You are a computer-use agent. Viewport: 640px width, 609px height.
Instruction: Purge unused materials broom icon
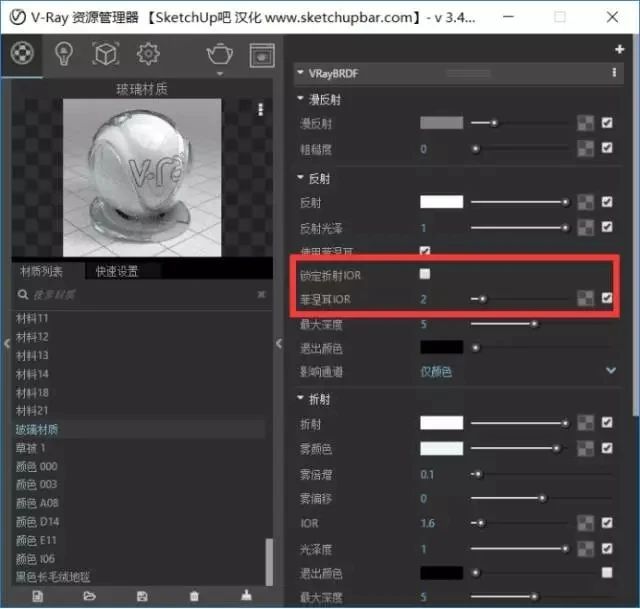coord(246,596)
